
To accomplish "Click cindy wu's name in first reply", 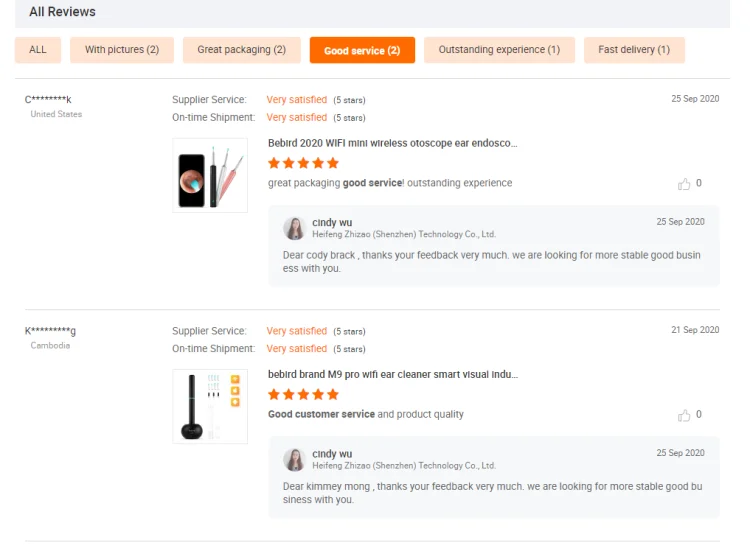I will pyautogui.click(x=332, y=222).
